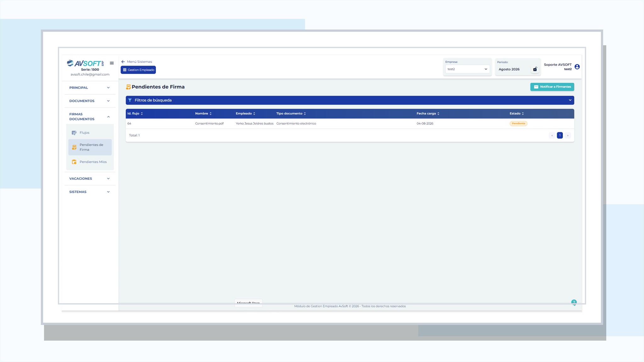This screenshot has height=362, width=644.
Task: Open the user profile avatar icon
Action: click(x=577, y=67)
